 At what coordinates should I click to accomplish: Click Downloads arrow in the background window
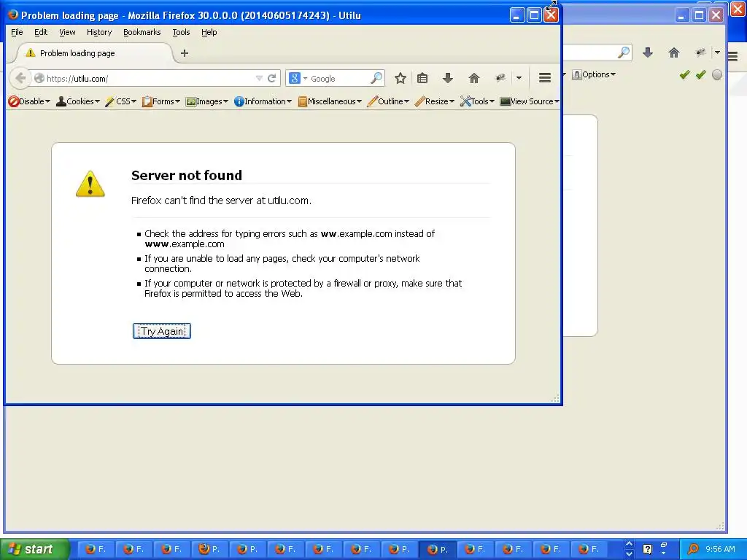648,52
